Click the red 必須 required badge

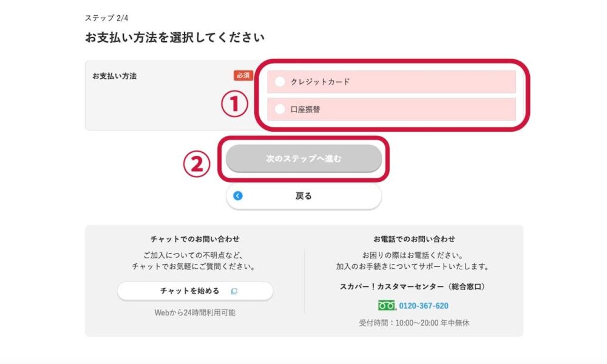coord(243,75)
